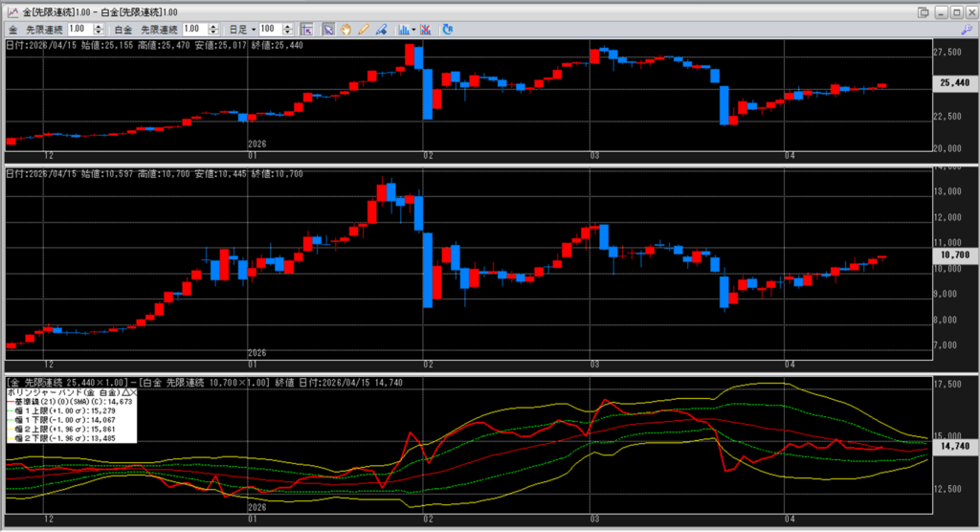The width and height of the screenshot is (980, 532).
Task: Click the 25,440 current price tag
Action: point(955,83)
